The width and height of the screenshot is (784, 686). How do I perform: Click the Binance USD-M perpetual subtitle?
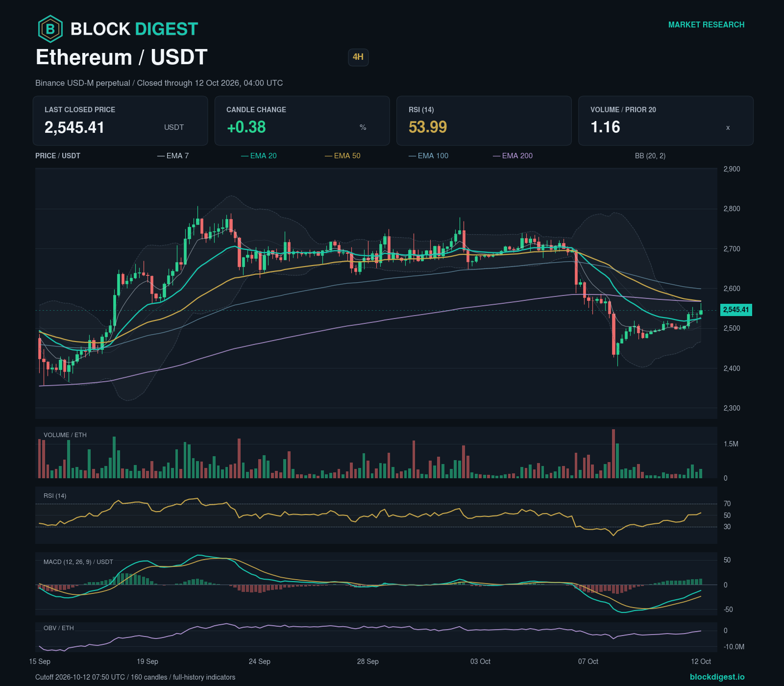(159, 83)
